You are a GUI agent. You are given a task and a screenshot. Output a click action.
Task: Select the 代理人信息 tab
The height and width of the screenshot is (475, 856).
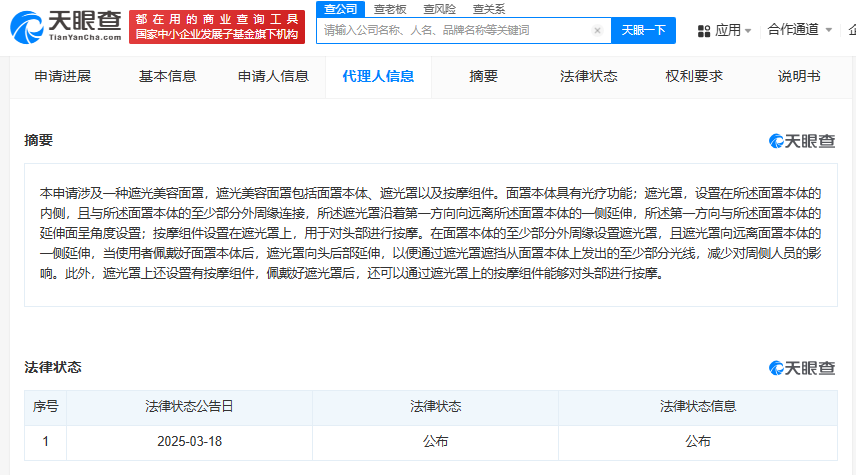378,76
